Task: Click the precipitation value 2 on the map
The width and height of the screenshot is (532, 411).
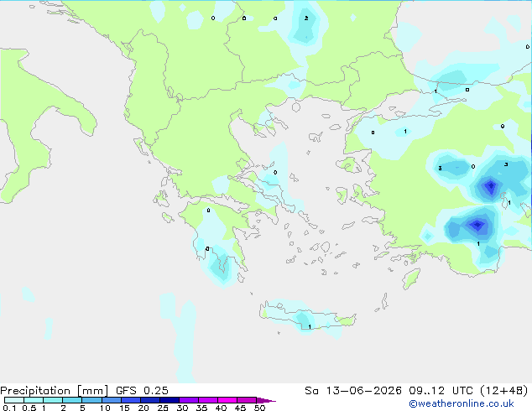Action: tap(306, 18)
